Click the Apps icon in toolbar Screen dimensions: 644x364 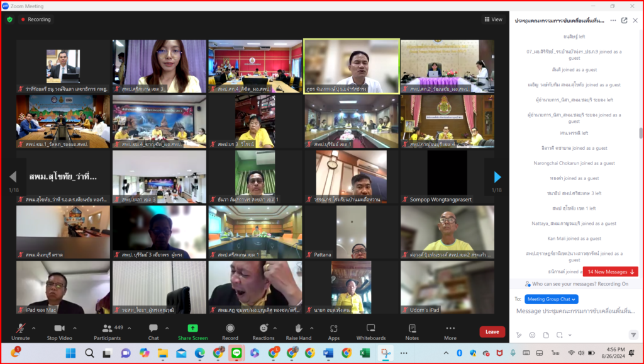click(333, 331)
